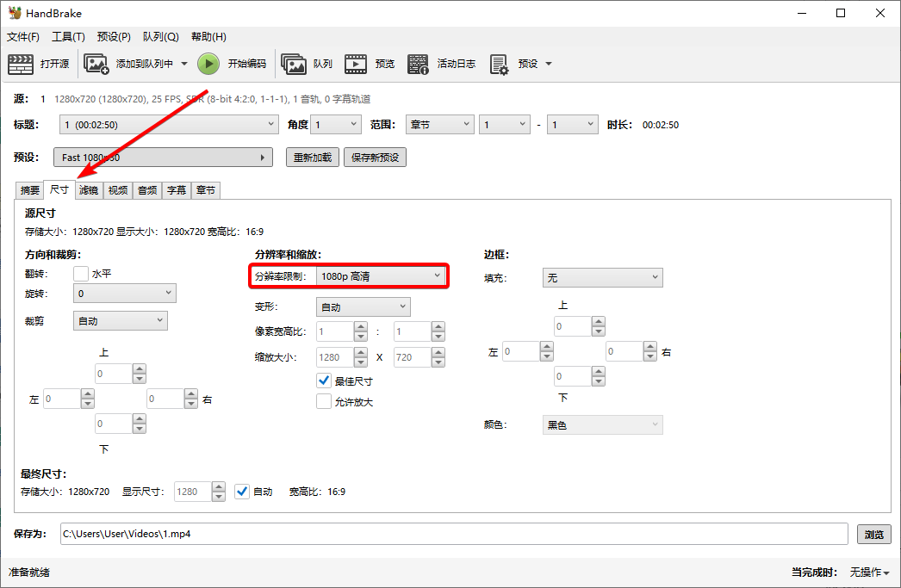Enable the 允许放大 upscaling checkbox
Image resolution: width=901 pixels, height=588 pixels.
tap(324, 400)
